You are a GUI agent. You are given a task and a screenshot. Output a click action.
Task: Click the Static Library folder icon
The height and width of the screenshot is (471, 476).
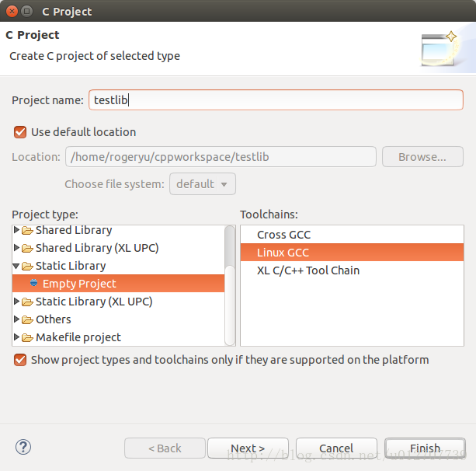click(x=27, y=267)
